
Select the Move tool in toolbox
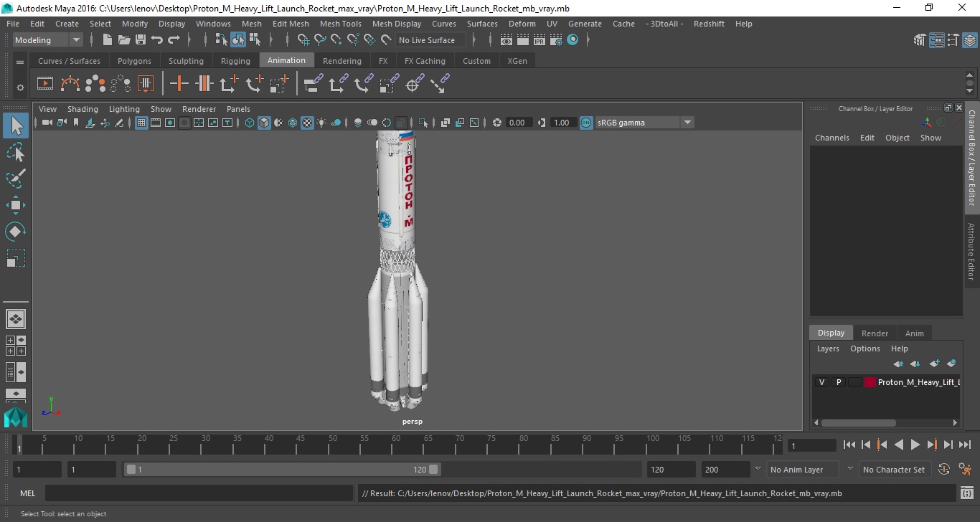click(x=16, y=205)
